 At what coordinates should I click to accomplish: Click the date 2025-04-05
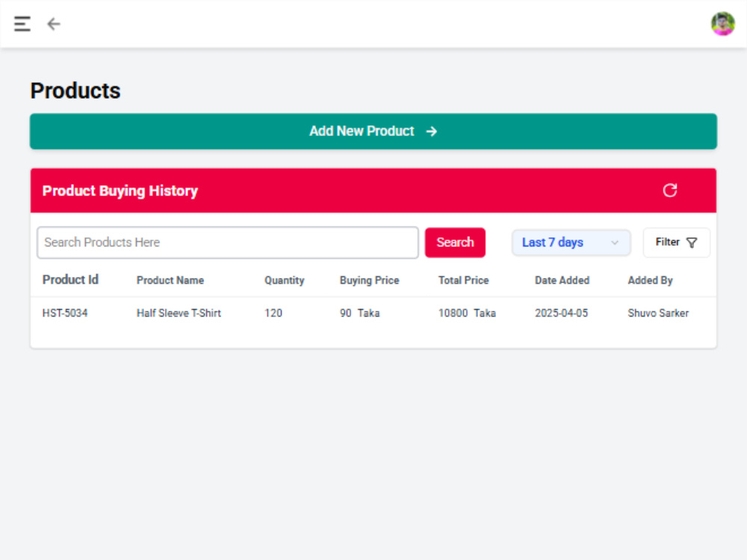561,314
